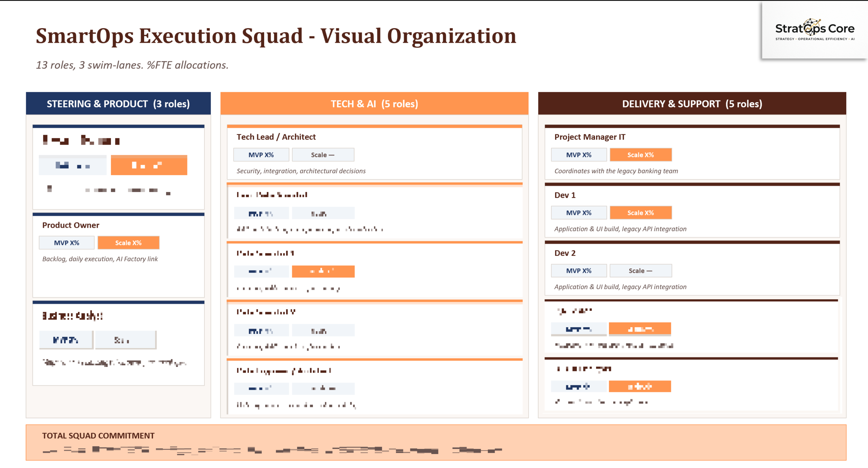Click Dev 1 Scale X% box
Screen dimensions: 868x468
coord(640,213)
